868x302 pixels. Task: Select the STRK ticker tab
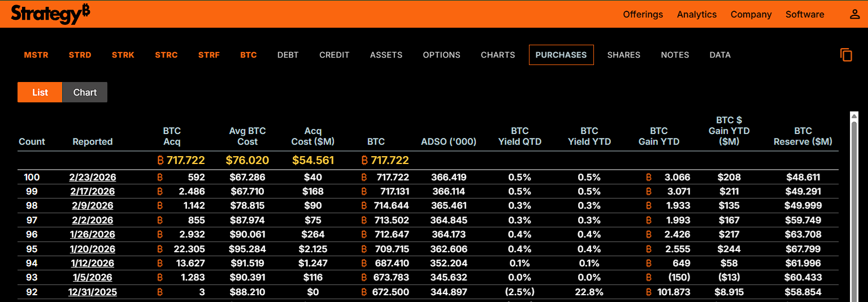(x=123, y=55)
